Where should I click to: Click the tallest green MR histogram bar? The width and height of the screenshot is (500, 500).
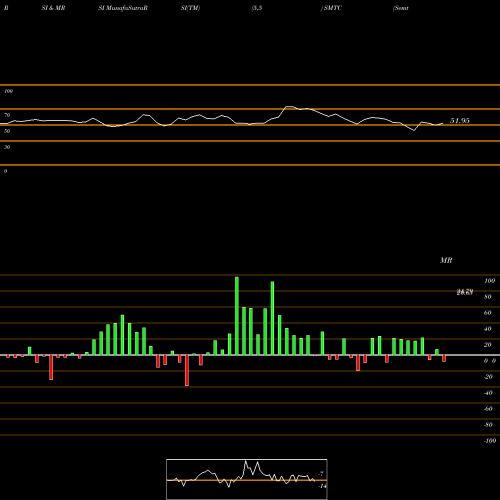coord(237,316)
